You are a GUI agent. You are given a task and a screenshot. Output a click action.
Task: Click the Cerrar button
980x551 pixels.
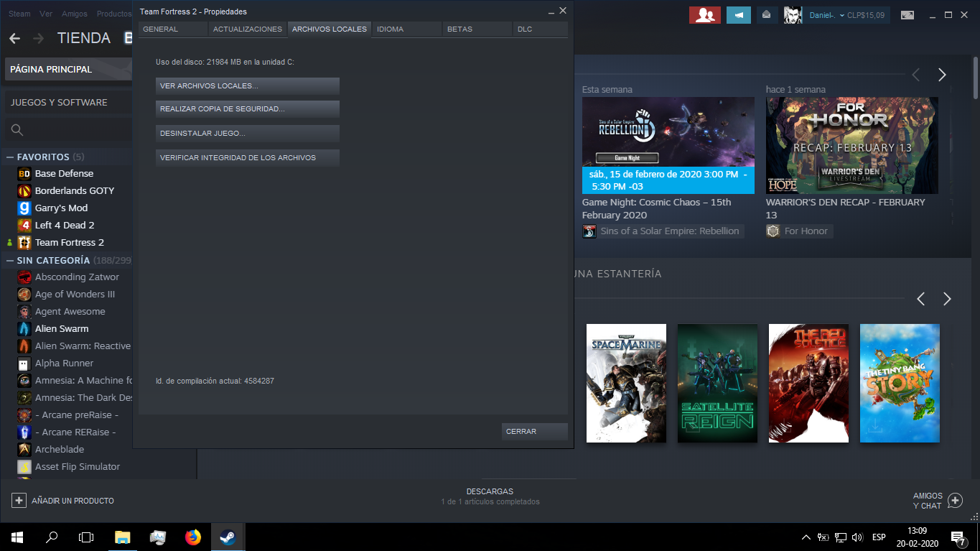(535, 432)
